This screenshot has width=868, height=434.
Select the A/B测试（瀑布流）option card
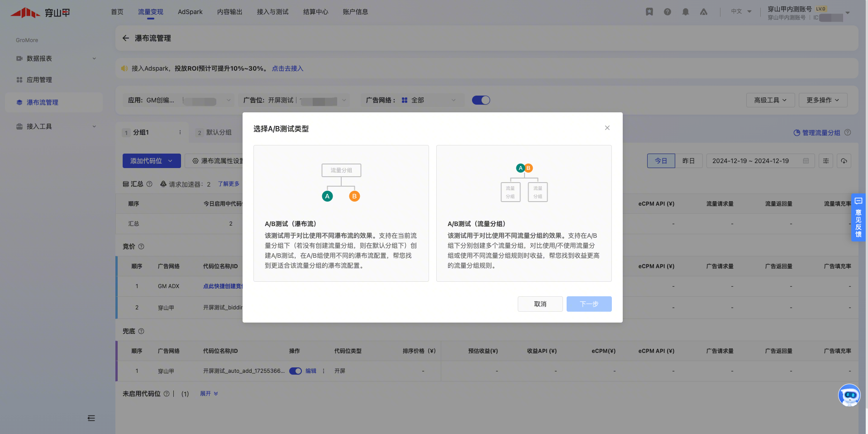[x=341, y=213]
